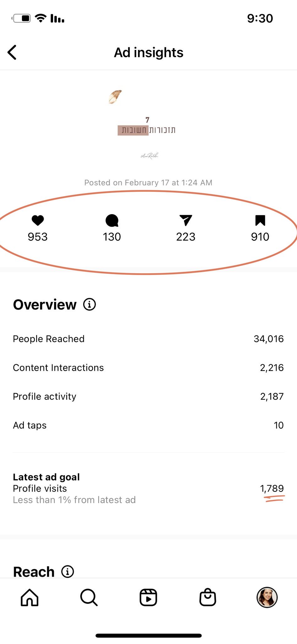The image size is (297, 644).
Task: Select the Ad taps row
Action: (x=148, y=425)
